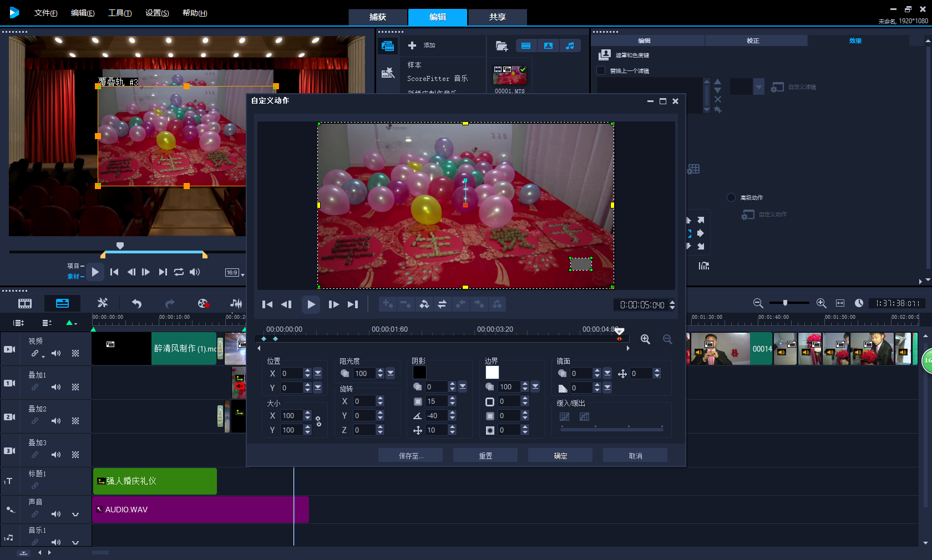Zoom in on the custom motion keyframe timeline
Viewport: 932px width, 560px height.
click(x=645, y=339)
